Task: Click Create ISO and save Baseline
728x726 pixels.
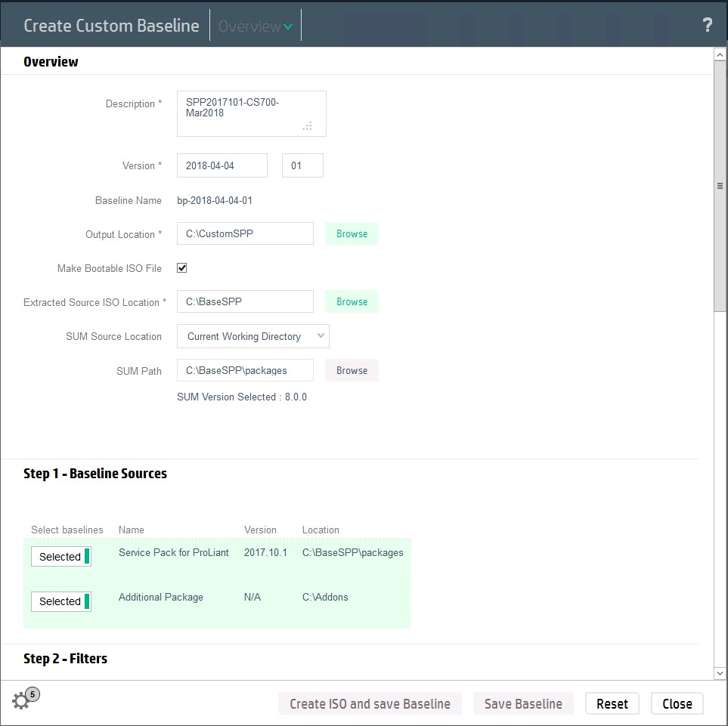Action: 370,703
